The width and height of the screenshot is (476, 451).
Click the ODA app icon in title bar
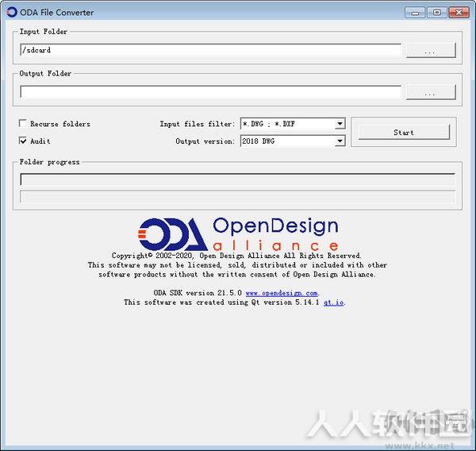click(x=12, y=12)
